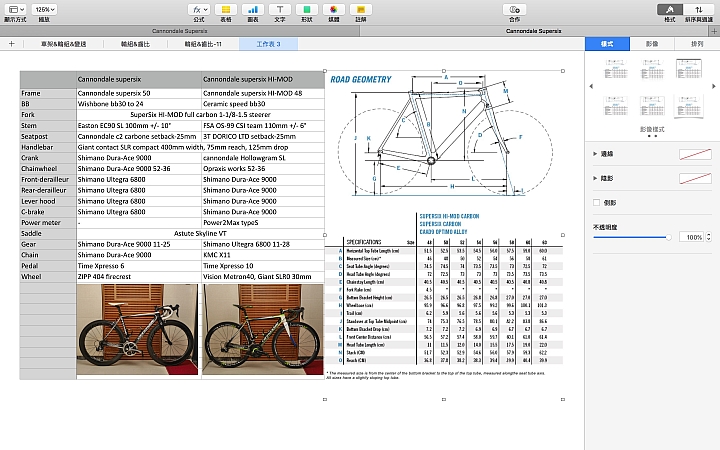Select the 工作表 3 sheet tab
This screenshot has width=720, height=450.
pos(269,44)
